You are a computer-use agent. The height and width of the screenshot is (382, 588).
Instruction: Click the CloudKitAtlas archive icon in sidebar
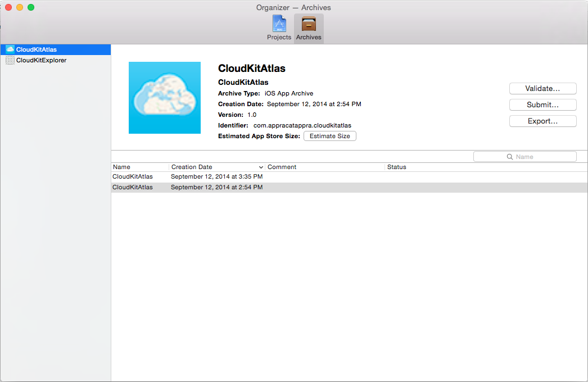[10, 49]
